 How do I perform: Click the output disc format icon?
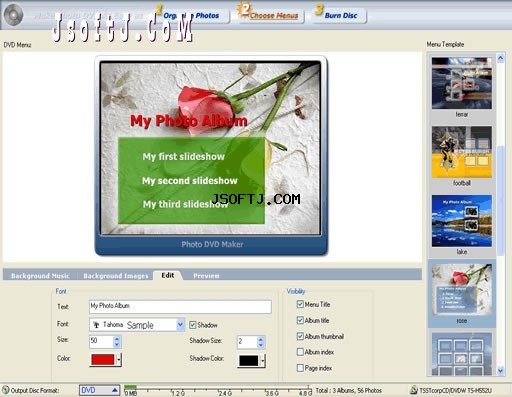click(x=5, y=390)
